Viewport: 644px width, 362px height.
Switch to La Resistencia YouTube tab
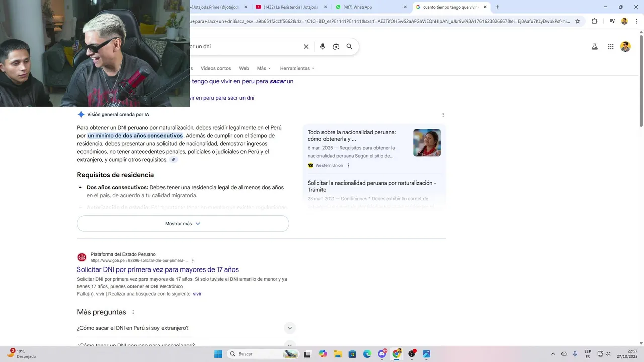(291, 7)
